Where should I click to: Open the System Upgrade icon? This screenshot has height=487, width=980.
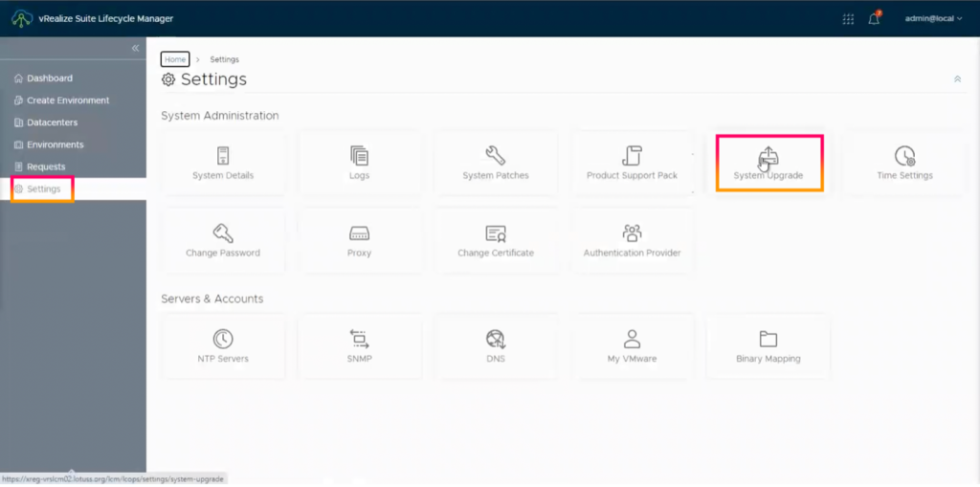tap(768, 156)
